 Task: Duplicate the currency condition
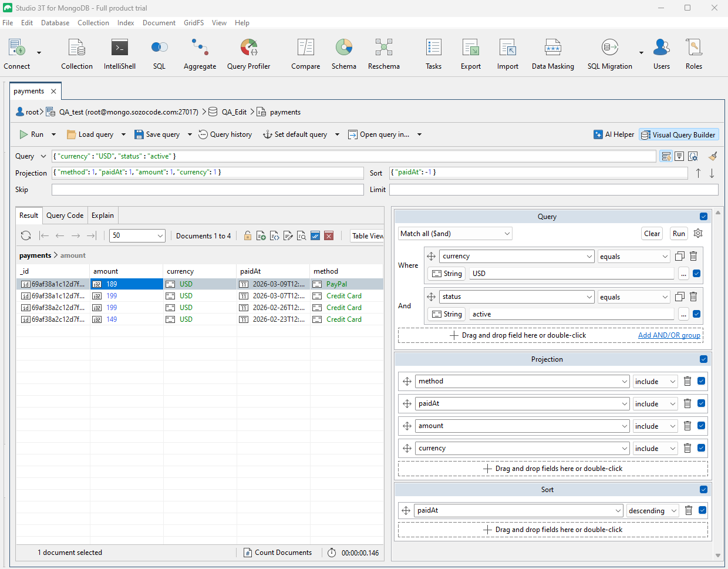coord(680,256)
